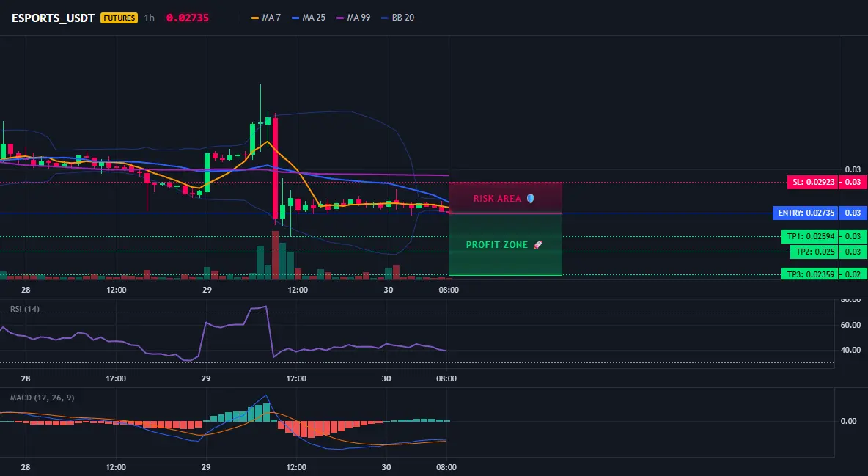Screen dimensions: 868x476
Task: Click the blue ENTRY: 0.02735 price tag
Action: pos(806,213)
